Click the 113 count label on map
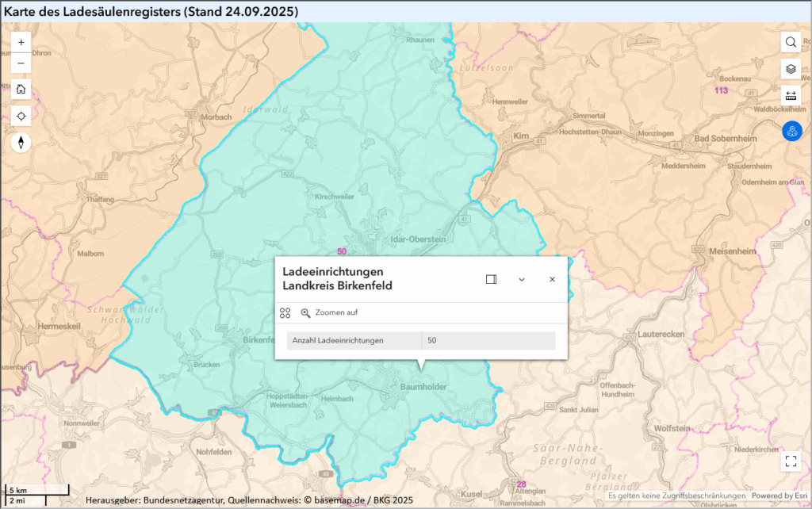 click(x=721, y=90)
